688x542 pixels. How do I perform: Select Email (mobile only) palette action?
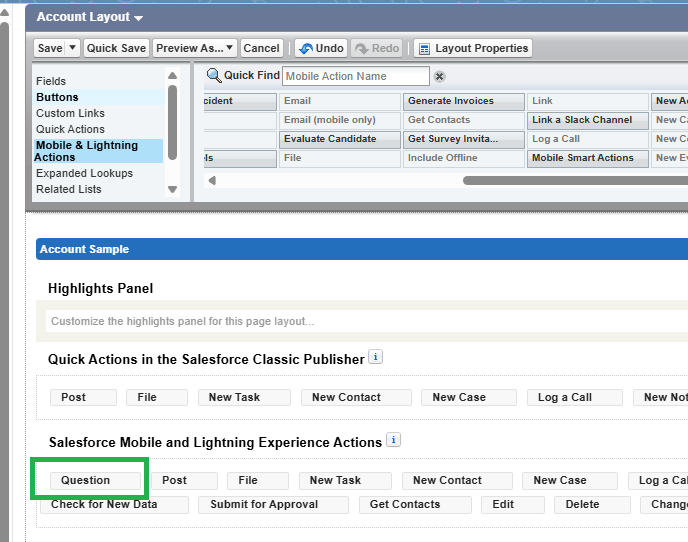click(x=340, y=120)
